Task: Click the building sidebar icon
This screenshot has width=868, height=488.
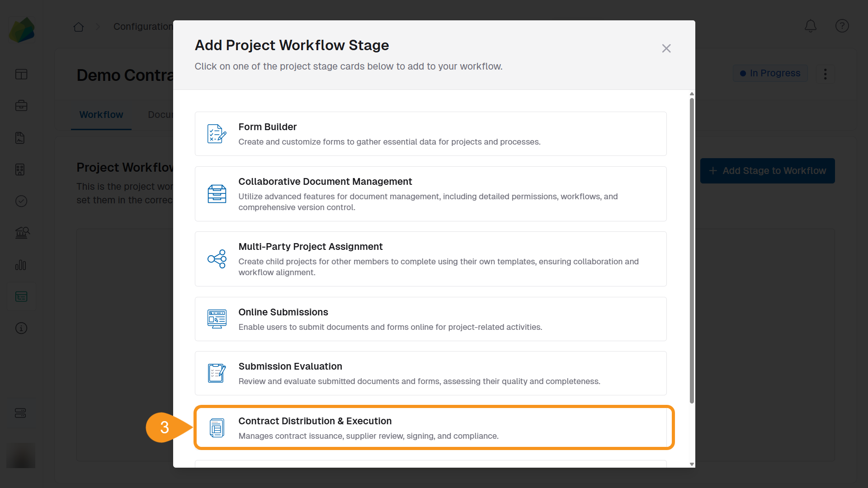Action: pyautogui.click(x=20, y=169)
